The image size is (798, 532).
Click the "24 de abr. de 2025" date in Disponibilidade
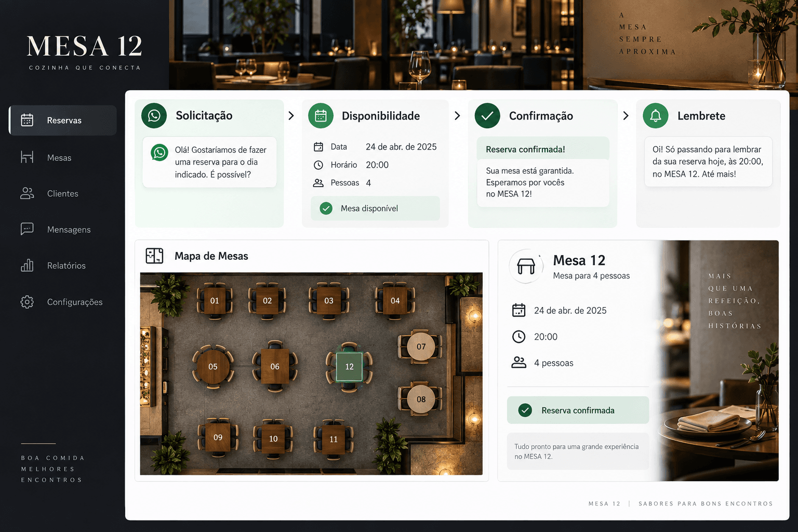click(401, 147)
